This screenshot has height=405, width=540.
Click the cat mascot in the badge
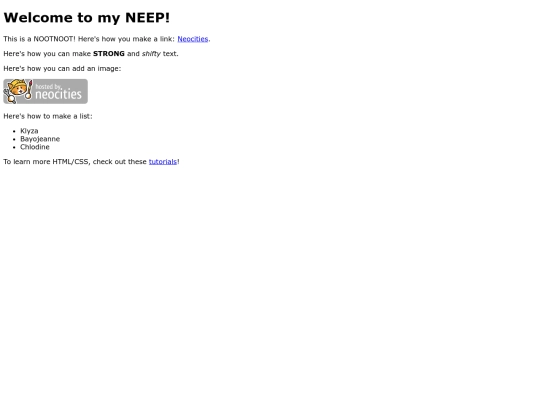[17, 91]
